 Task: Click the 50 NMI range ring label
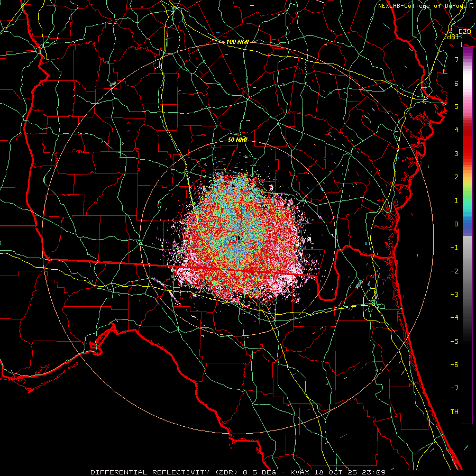[x=237, y=140]
